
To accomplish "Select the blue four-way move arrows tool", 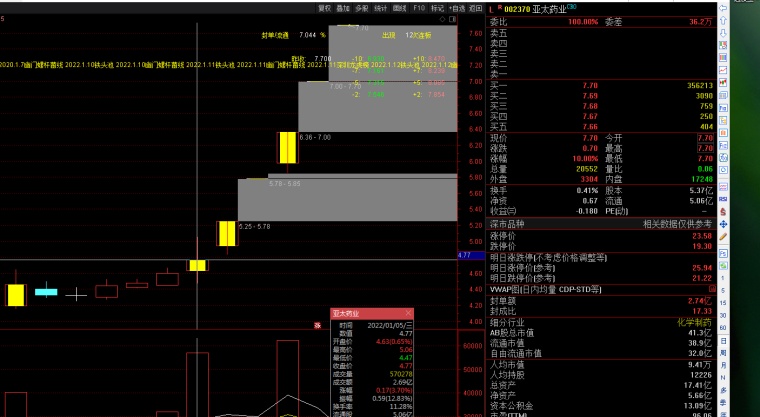I will (x=723, y=224).
